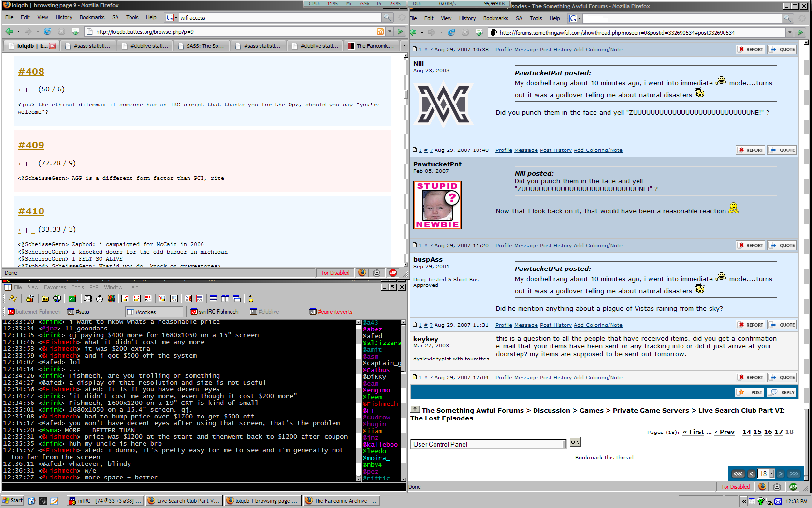Open Bookmarks menu in lolqdb window
Image resolution: width=812 pixels, height=508 pixels.
tap(92, 17)
